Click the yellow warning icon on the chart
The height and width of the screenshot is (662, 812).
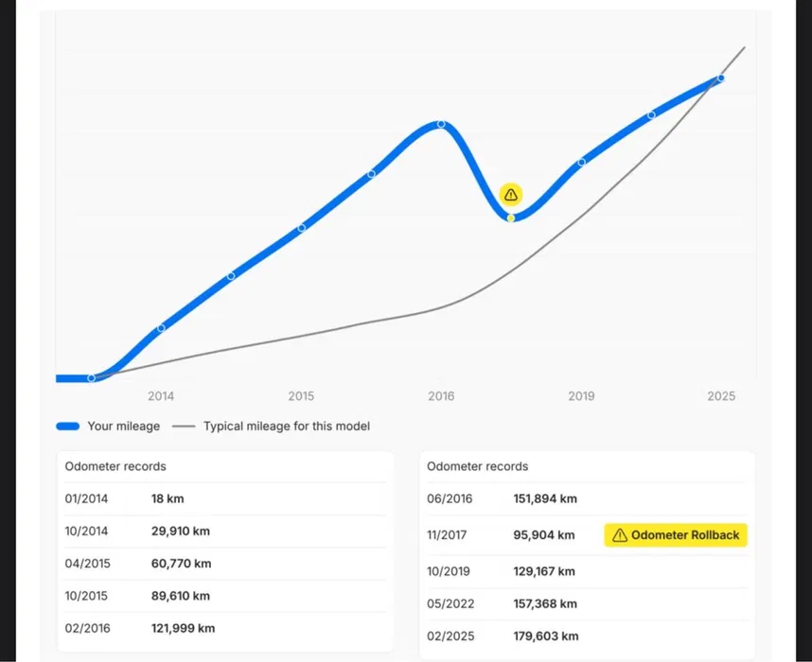511,195
